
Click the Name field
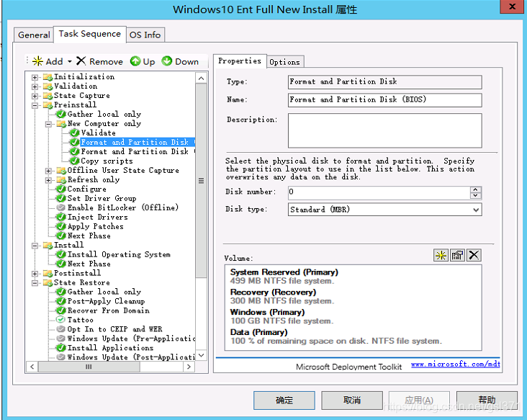click(x=385, y=100)
